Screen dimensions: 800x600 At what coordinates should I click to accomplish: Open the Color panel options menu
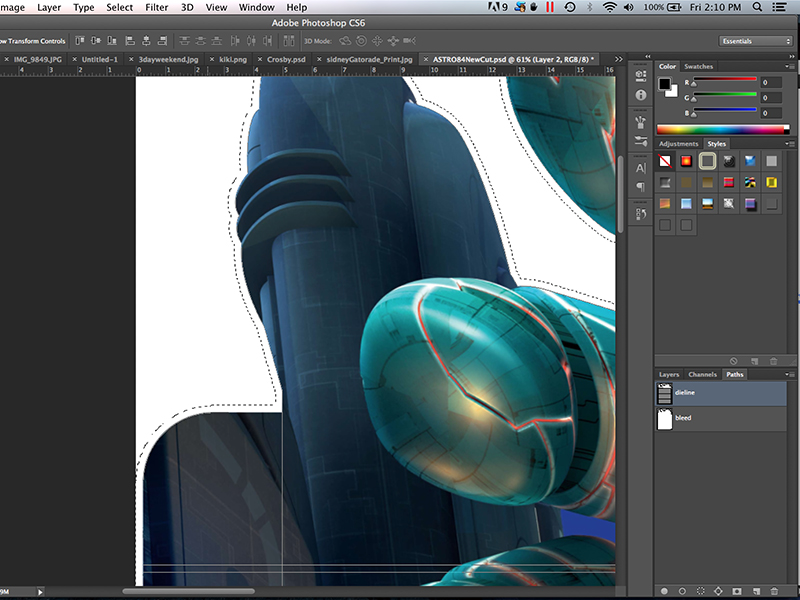[x=789, y=66]
